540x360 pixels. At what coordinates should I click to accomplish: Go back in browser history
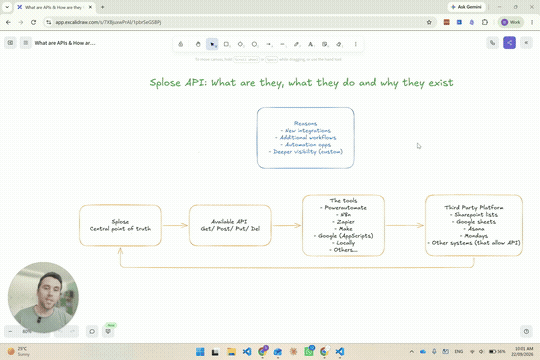(8, 22)
